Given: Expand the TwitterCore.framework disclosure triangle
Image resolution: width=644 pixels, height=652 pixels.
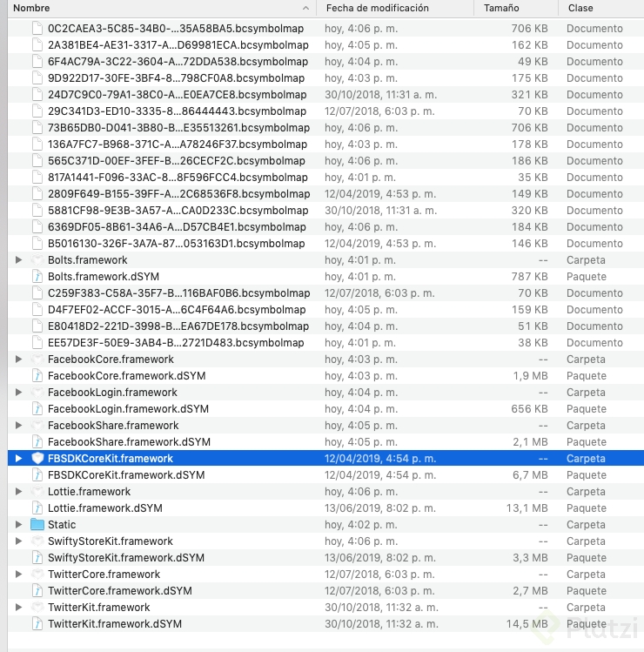Looking at the screenshot, I should pyautogui.click(x=18, y=575).
